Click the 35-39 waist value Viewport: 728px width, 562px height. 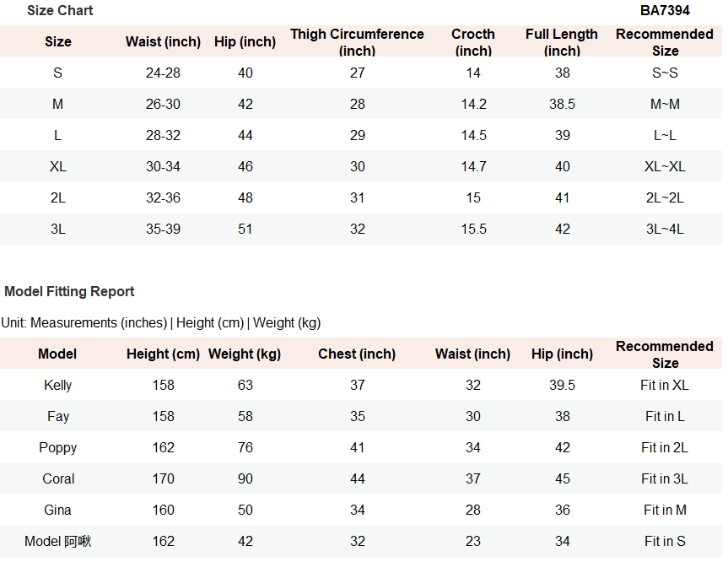(x=163, y=229)
